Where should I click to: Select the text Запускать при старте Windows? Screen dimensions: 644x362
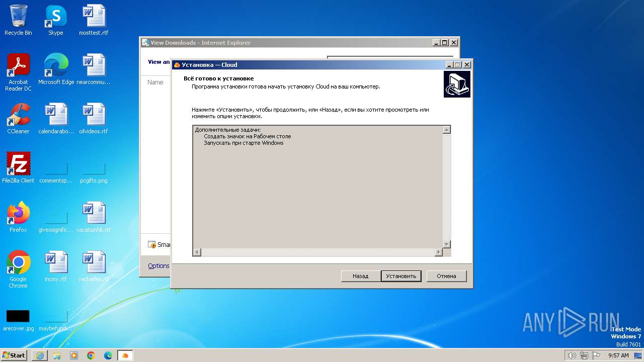[x=244, y=143]
